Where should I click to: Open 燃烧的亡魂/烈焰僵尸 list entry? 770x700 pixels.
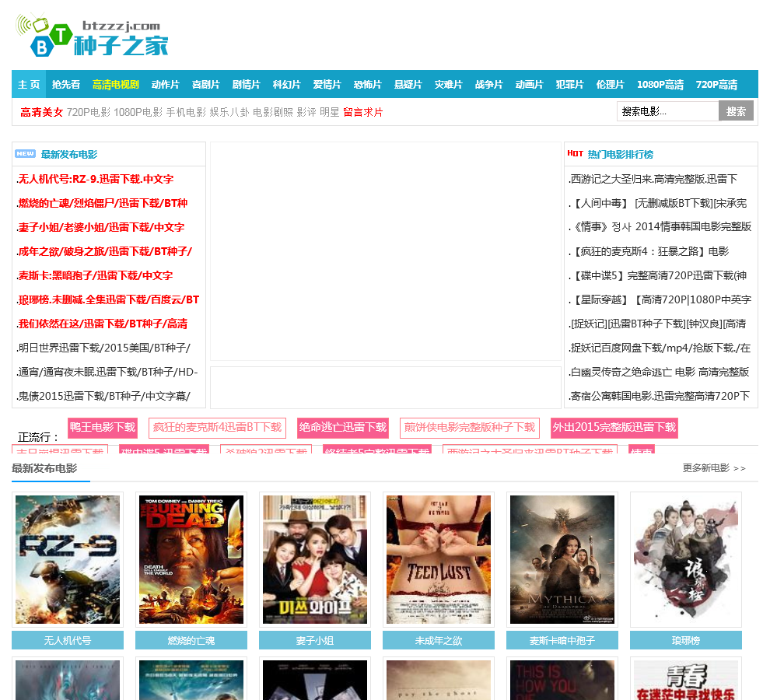pyautogui.click(x=102, y=203)
